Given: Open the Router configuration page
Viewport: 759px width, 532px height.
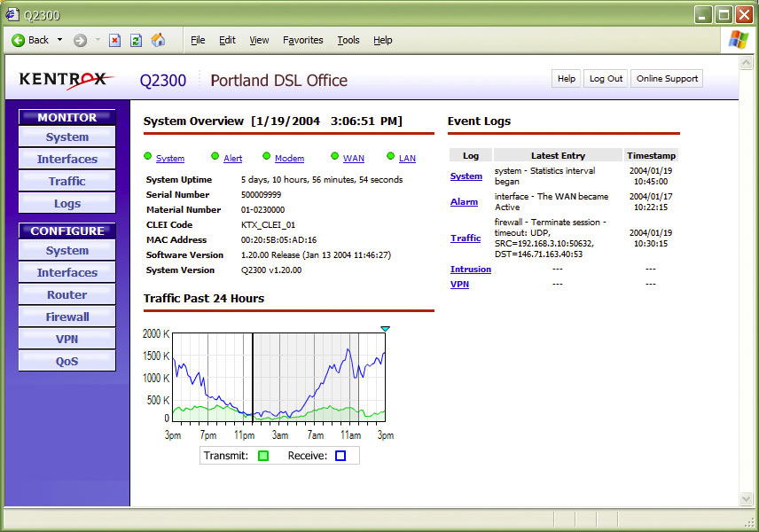Looking at the screenshot, I should pyautogui.click(x=67, y=294).
